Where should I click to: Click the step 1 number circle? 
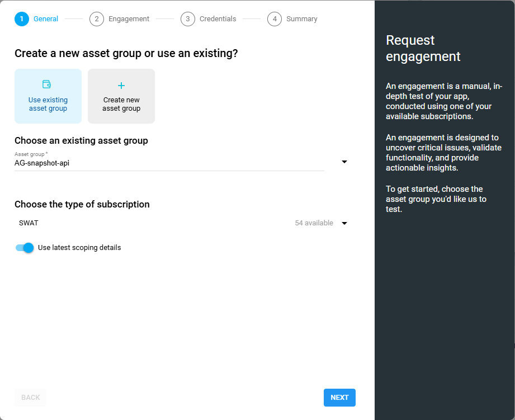click(22, 19)
